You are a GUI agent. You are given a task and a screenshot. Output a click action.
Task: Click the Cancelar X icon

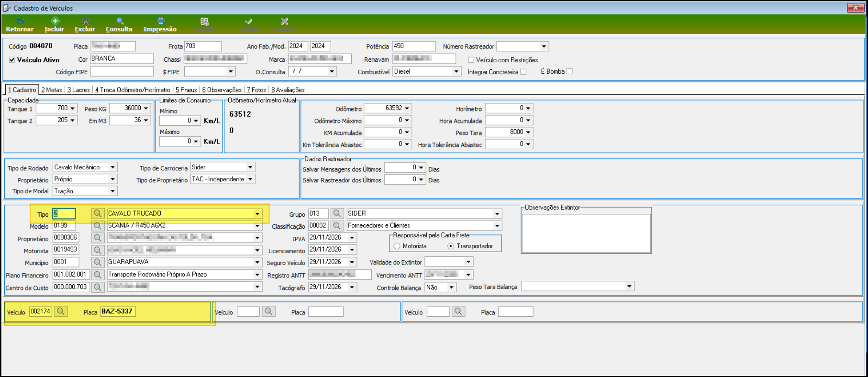click(284, 21)
